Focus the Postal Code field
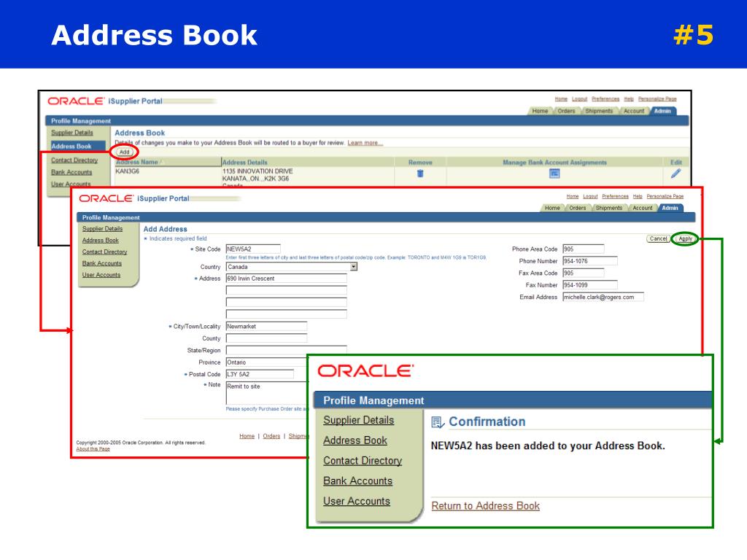Viewport: 747px width, 560px height. (259, 374)
